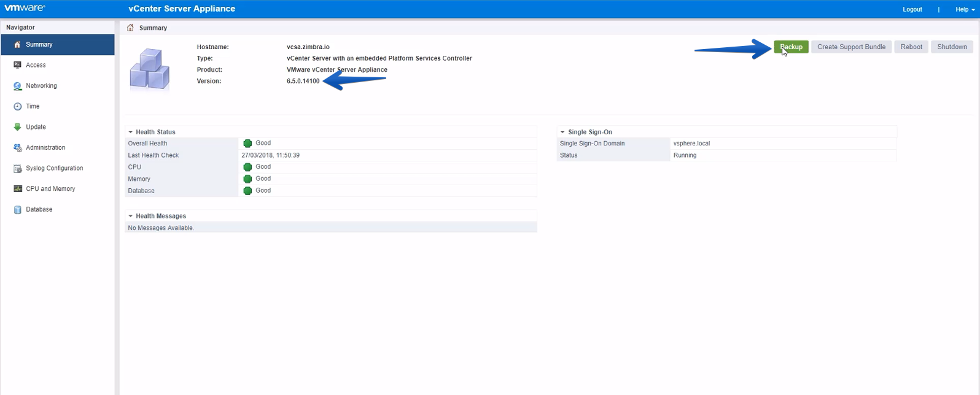Screen dimensions: 980x395
Task: Click the product value VMware vCenter Server Appliance
Action: pos(337,69)
